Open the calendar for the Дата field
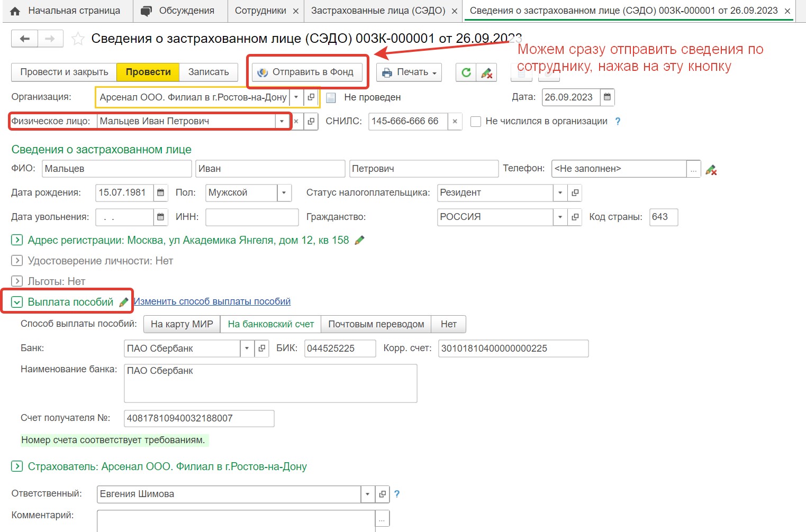 coord(607,97)
